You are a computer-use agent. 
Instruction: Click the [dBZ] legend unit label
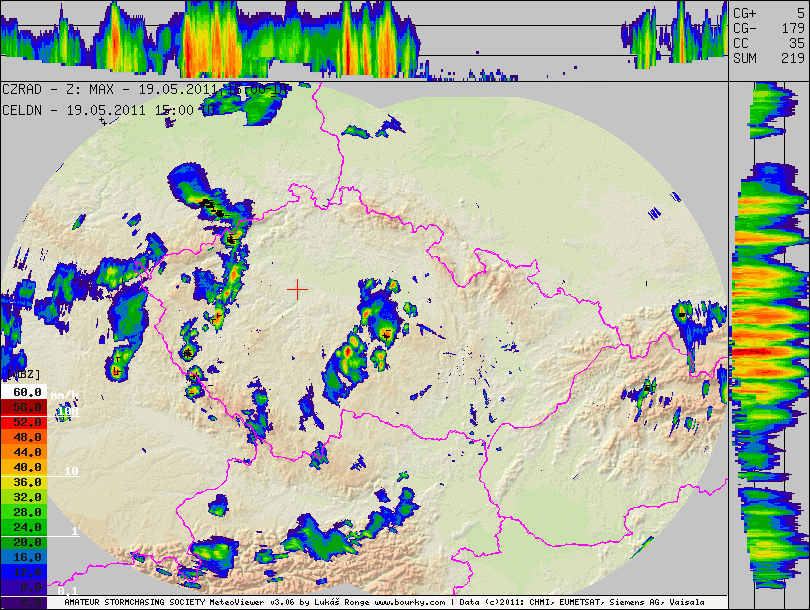point(22,374)
